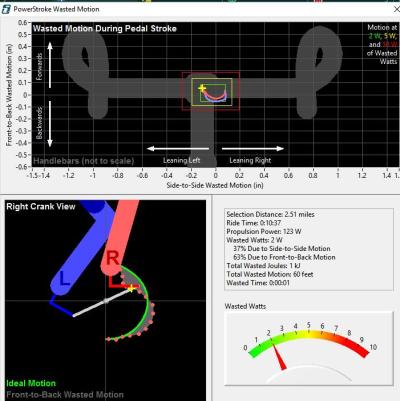Click '63% Due to Front-to-Back Motion' line
Viewport: 400px width, 401px height.
[x=284, y=257]
